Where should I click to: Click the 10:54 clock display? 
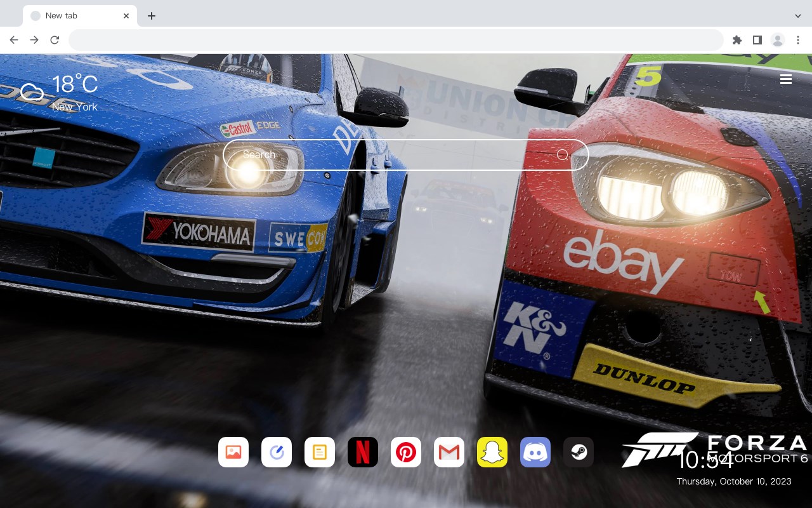(705, 460)
